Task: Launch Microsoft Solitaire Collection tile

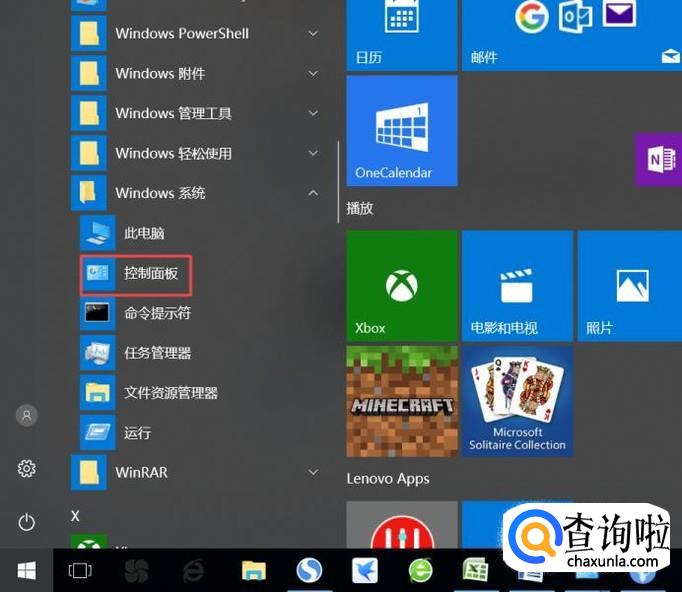Action: pos(518,401)
